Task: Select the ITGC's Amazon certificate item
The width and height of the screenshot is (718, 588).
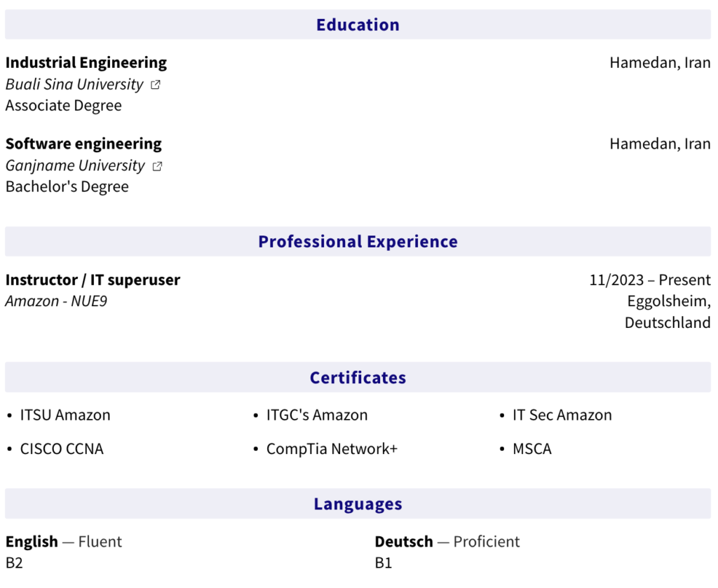Action: [x=317, y=415]
